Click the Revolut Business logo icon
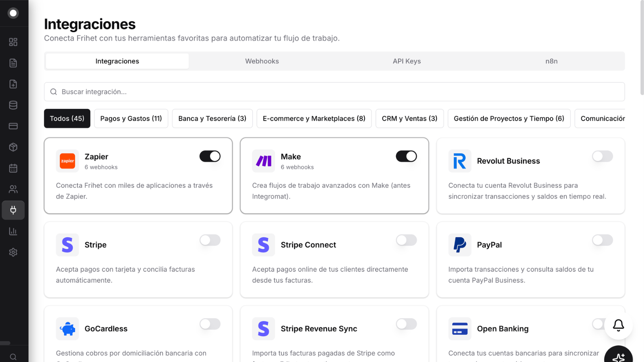Image resolution: width=644 pixels, height=362 pixels. click(460, 161)
